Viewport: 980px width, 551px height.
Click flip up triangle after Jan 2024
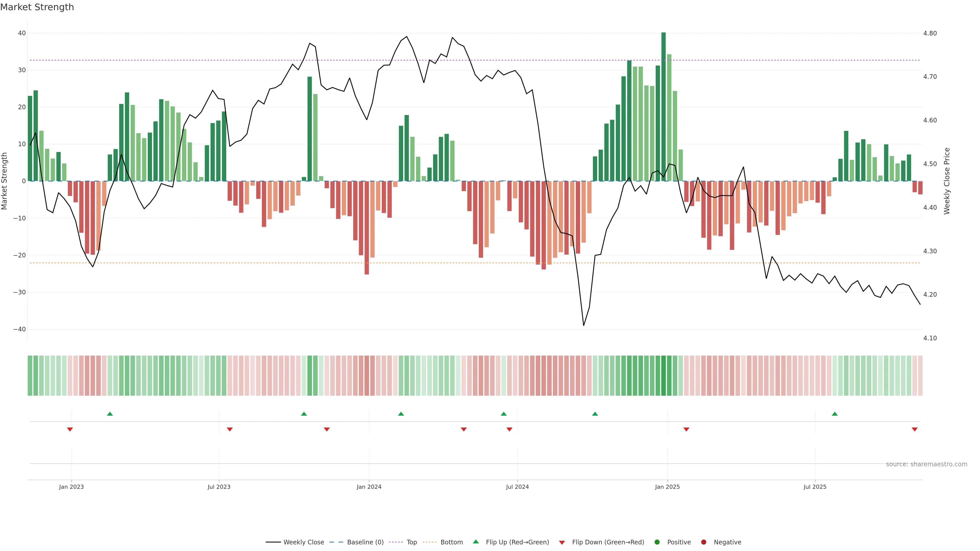[x=401, y=414]
